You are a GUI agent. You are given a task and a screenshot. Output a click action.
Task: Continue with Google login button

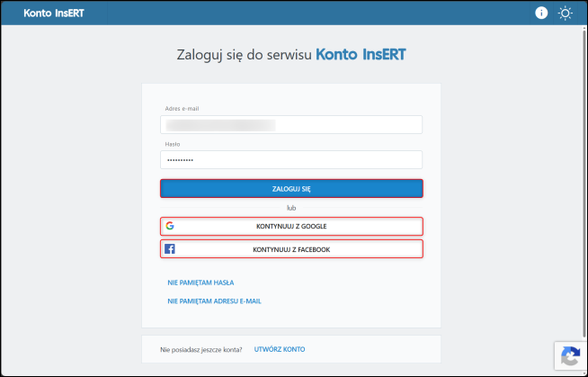click(x=291, y=226)
